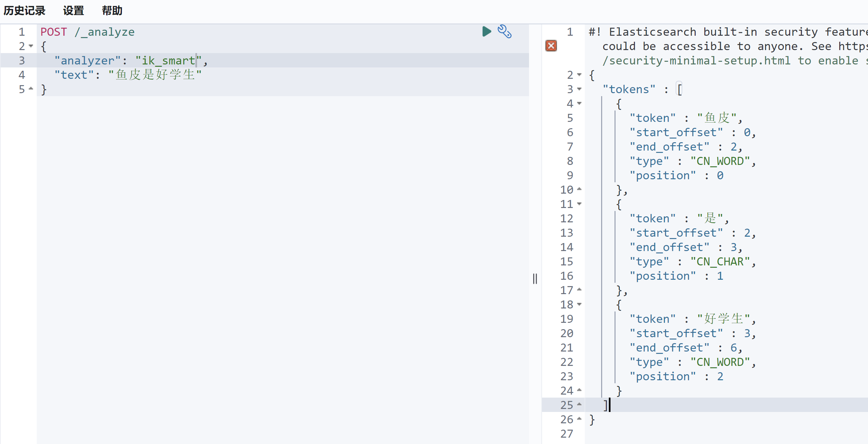Click the fold-end marker at output line 24

coord(579,391)
